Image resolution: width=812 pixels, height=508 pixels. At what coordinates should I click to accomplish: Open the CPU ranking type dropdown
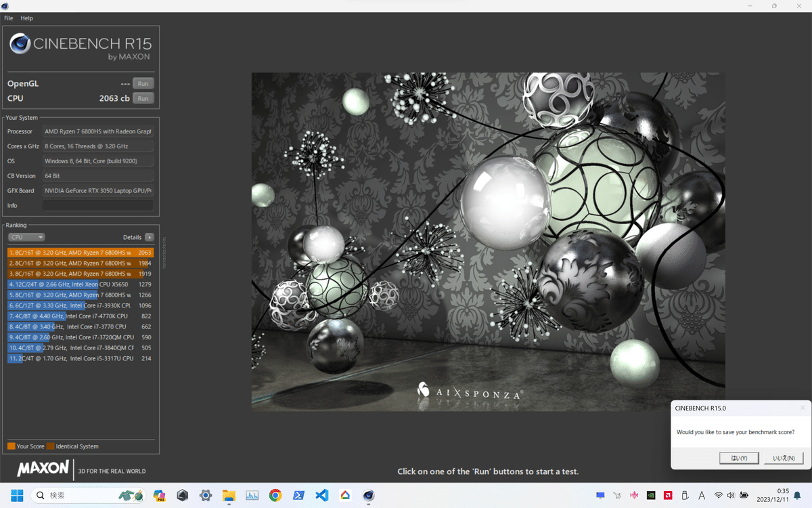26,237
